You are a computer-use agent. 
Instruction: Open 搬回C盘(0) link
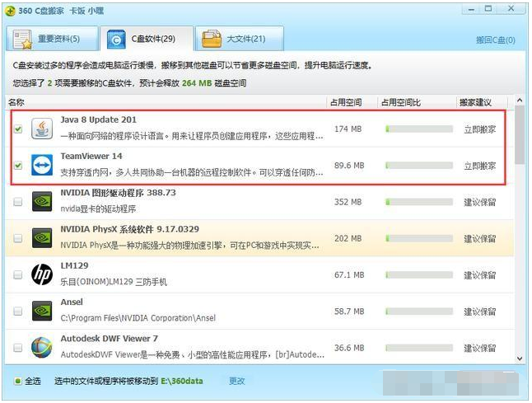496,40
